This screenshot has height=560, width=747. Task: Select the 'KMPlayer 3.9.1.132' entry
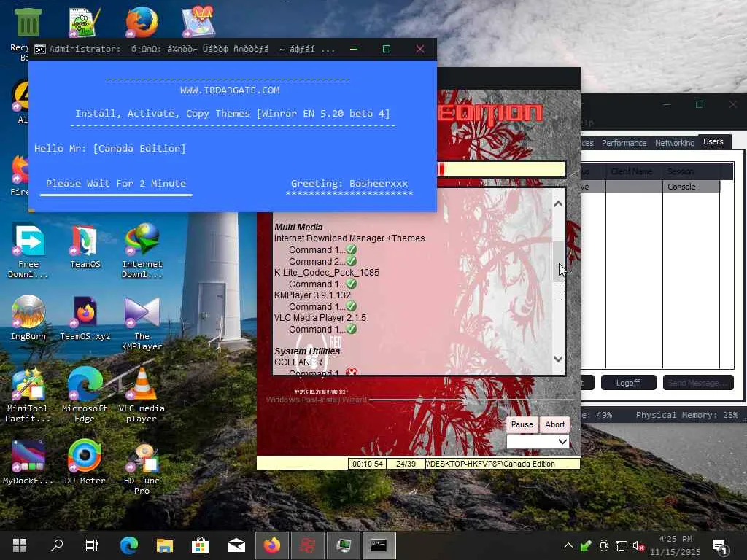click(312, 295)
